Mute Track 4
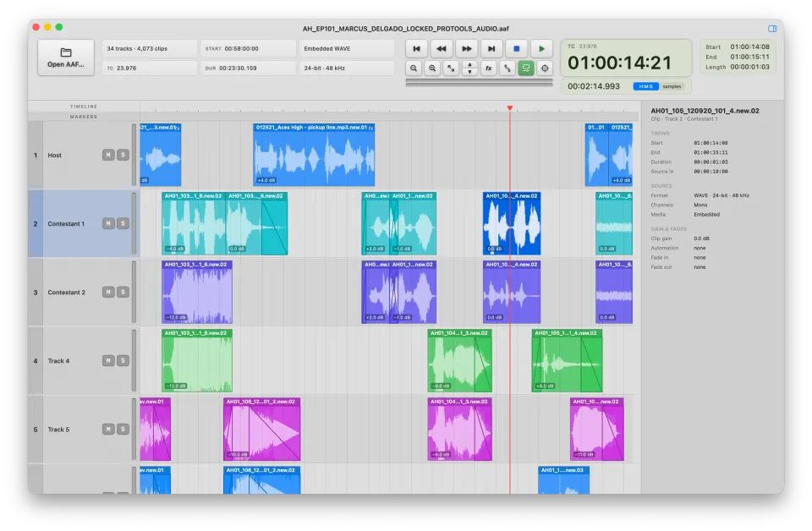Image resolution: width=812 pixels, height=531 pixels. click(x=108, y=361)
